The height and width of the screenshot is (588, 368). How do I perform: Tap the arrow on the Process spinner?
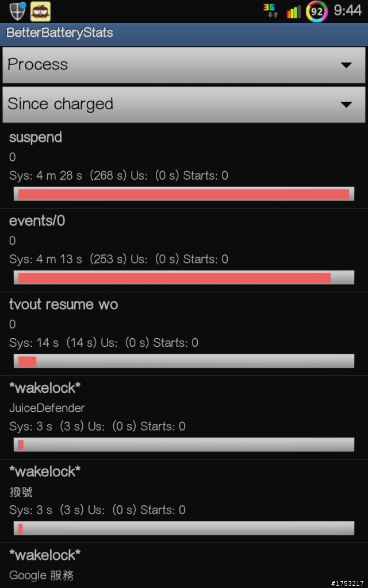coord(346,65)
